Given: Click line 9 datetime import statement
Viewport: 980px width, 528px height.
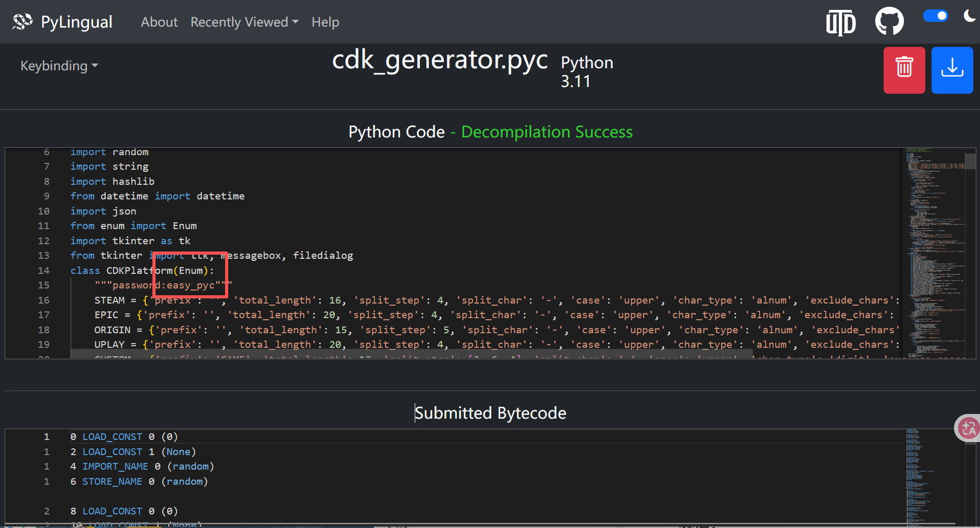Looking at the screenshot, I should [x=157, y=196].
